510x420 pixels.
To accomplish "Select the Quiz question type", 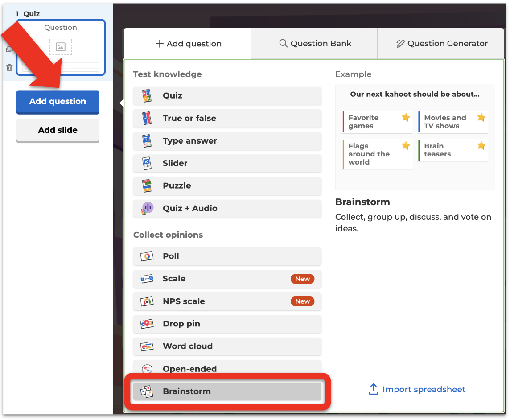I will 227,96.
